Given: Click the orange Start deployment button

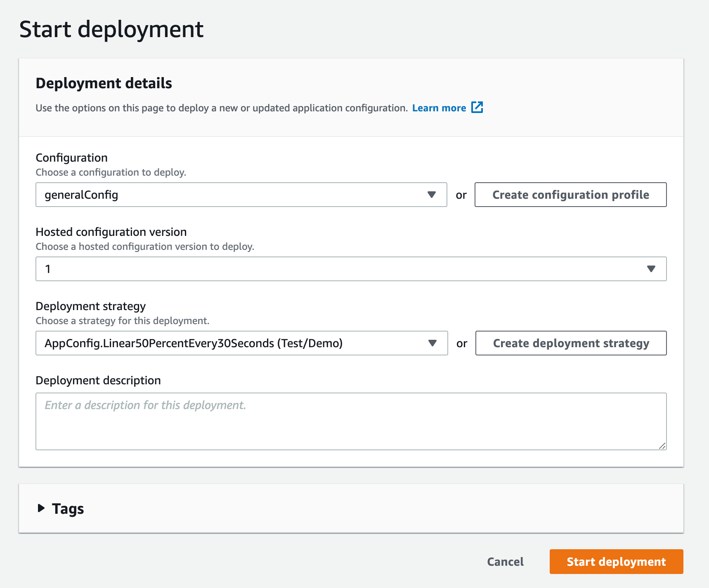Looking at the screenshot, I should (x=616, y=562).
